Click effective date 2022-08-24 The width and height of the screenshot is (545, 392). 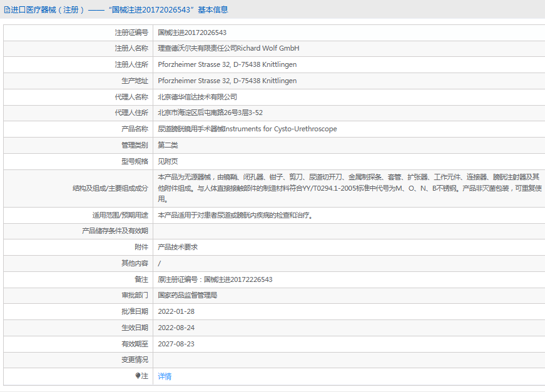click(176, 328)
